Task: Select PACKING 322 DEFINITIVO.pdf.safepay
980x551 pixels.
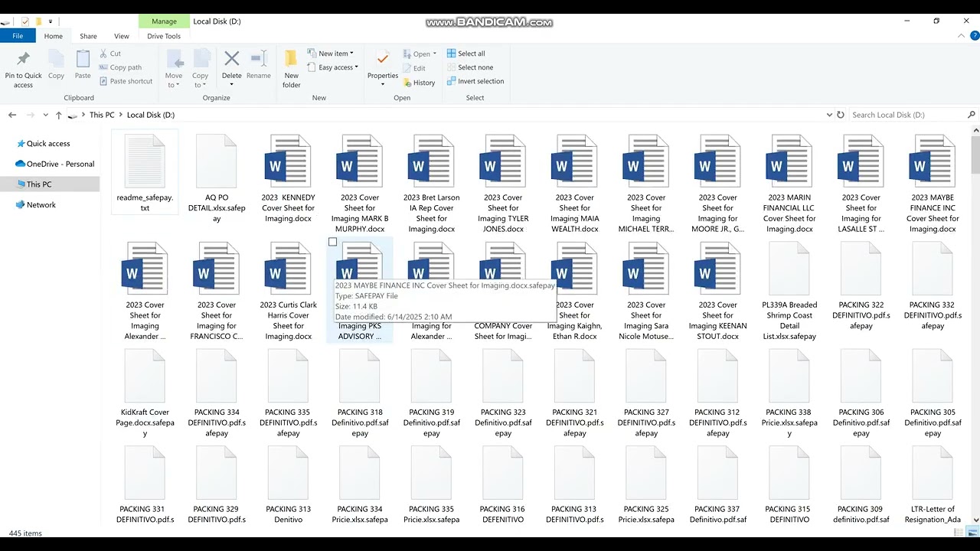Action: (x=861, y=285)
